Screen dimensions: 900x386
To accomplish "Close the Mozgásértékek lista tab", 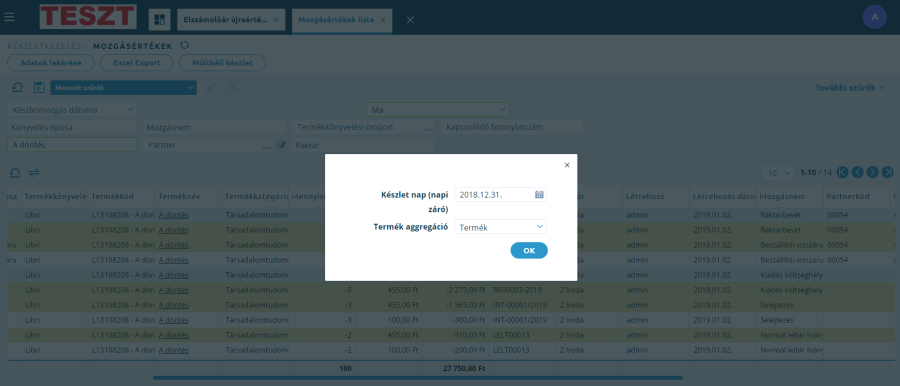I will point(382,20).
